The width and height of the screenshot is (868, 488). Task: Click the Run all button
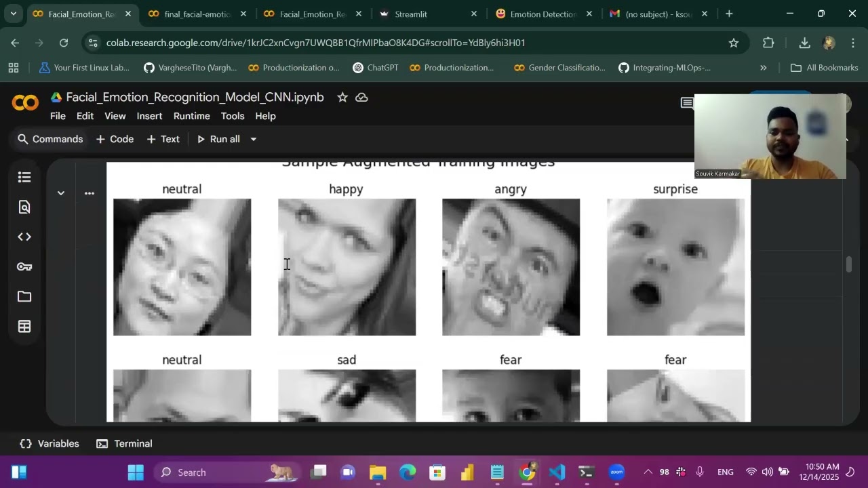[x=218, y=140]
